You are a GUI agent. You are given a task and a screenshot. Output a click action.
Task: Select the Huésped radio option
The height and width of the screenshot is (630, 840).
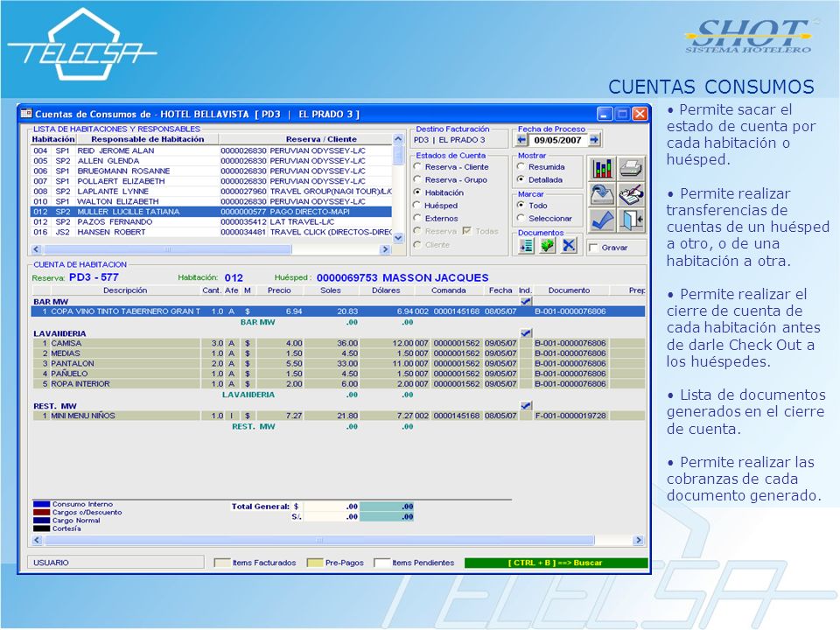(x=417, y=205)
